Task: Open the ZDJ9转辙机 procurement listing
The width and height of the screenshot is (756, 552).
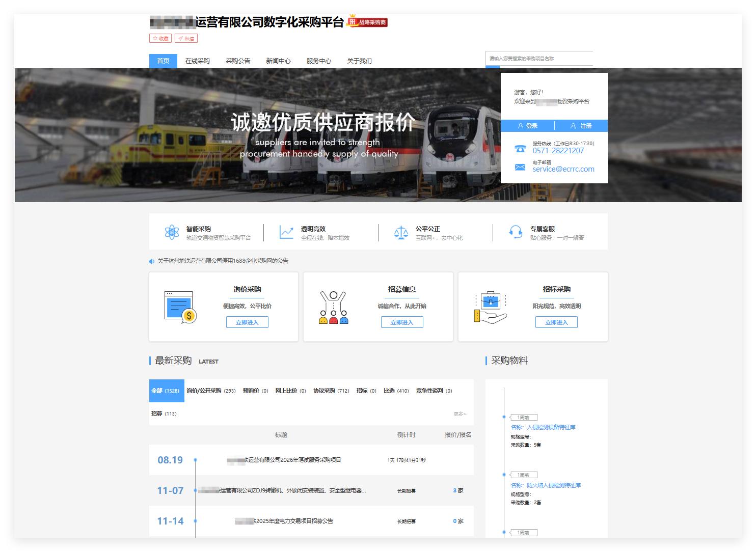Action: tap(282, 490)
